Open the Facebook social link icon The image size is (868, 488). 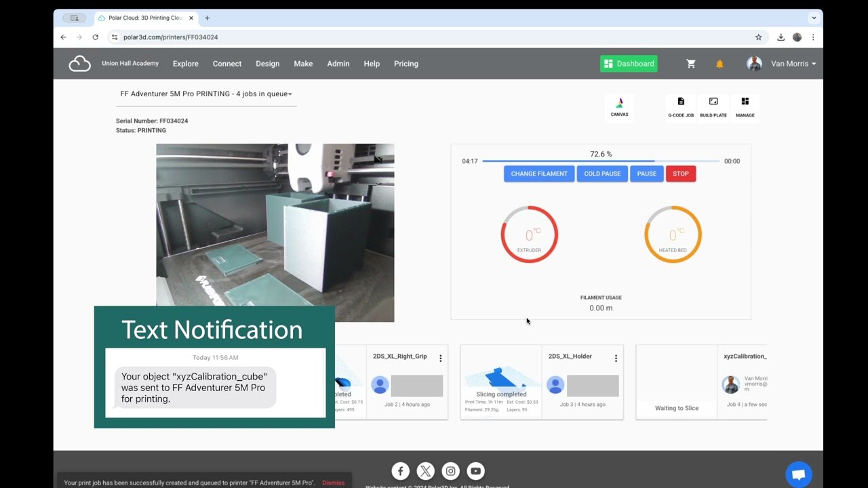tap(400, 470)
